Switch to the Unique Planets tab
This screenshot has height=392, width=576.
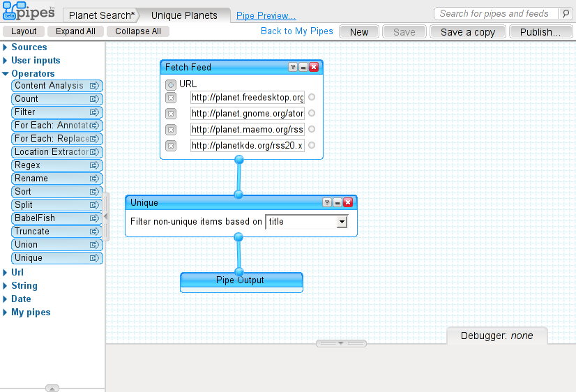(x=184, y=15)
